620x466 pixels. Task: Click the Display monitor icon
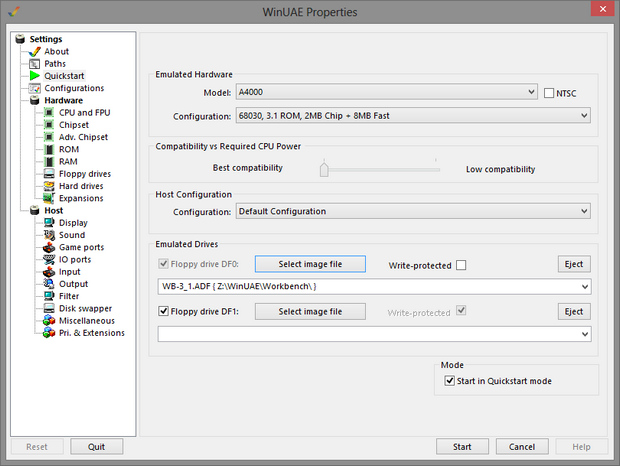coord(49,223)
